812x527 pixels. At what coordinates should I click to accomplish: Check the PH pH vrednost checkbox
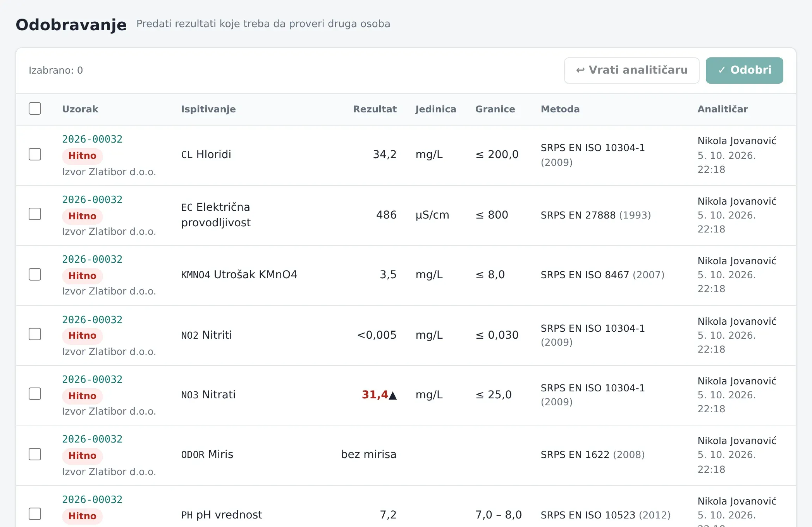[35, 514]
